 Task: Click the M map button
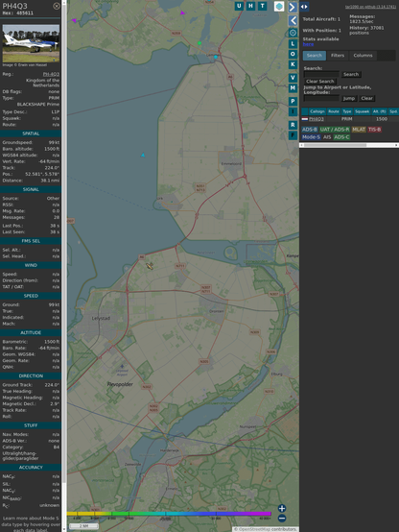coord(293,88)
